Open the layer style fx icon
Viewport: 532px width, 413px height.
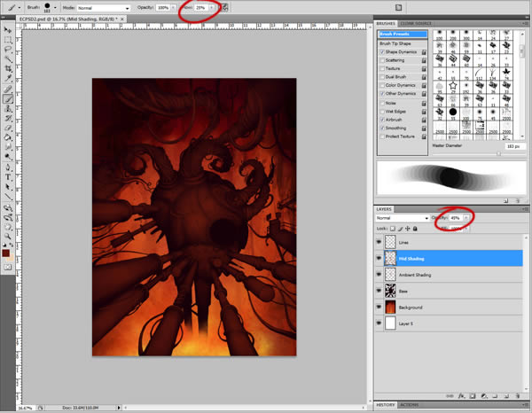pos(461,395)
